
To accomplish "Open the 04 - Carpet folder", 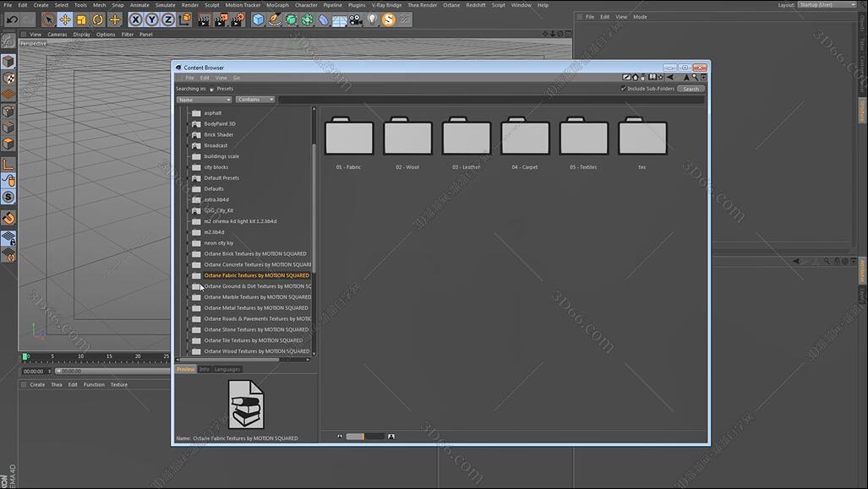I will click(x=525, y=135).
